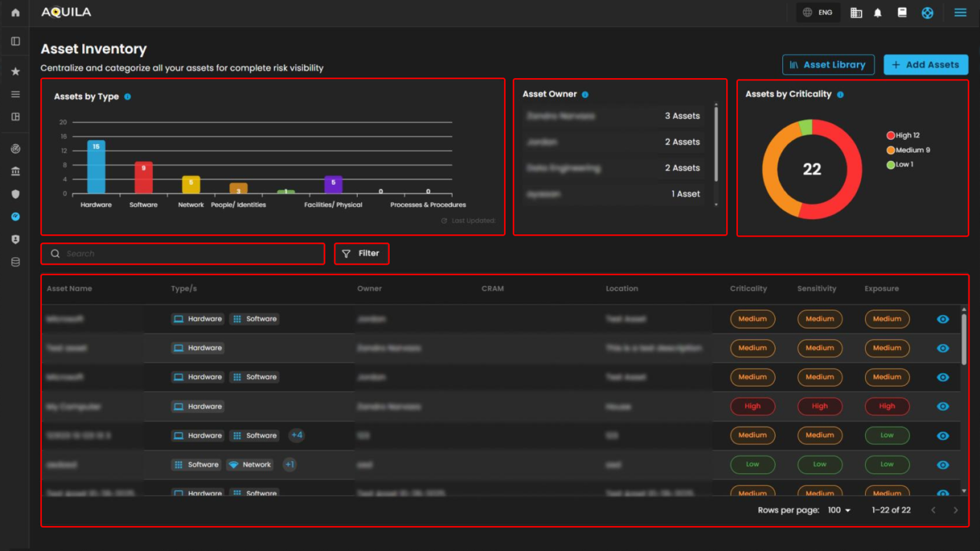This screenshot has width=980, height=551.
Task: Click the eye icon on the Low criticality row
Action: pyautogui.click(x=943, y=465)
